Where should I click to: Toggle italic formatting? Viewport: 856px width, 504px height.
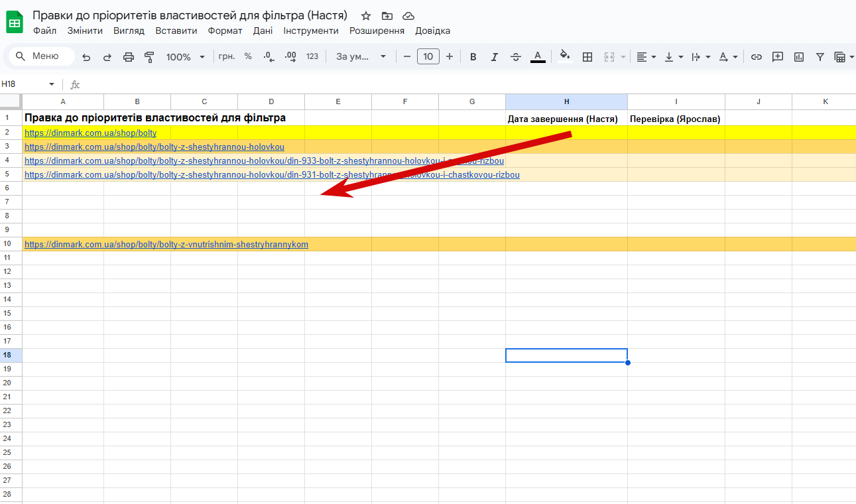pos(494,57)
